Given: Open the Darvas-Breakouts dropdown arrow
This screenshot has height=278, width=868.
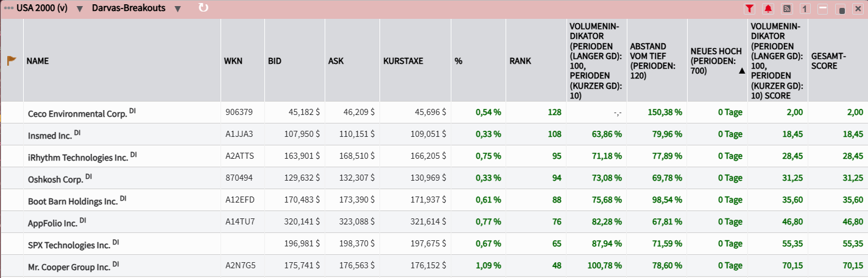Looking at the screenshot, I should 177,9.
